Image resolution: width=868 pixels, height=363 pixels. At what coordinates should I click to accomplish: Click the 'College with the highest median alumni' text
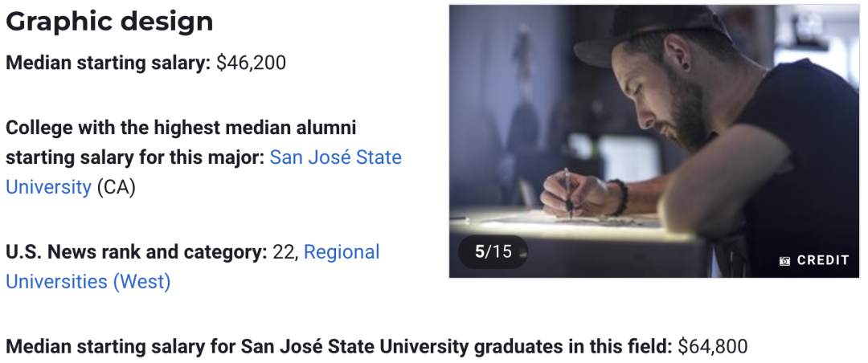181,128
